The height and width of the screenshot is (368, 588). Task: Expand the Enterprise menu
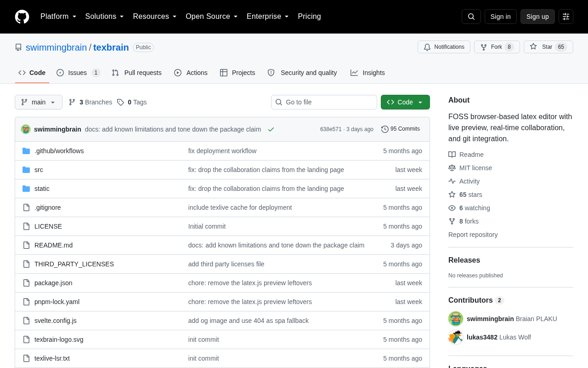click(x=268, y=17)
